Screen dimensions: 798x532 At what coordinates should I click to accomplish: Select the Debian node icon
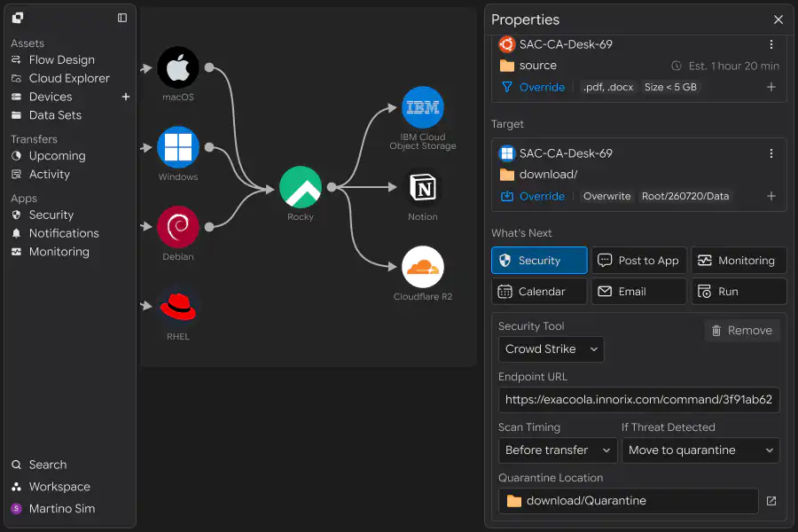pos(178,227)
